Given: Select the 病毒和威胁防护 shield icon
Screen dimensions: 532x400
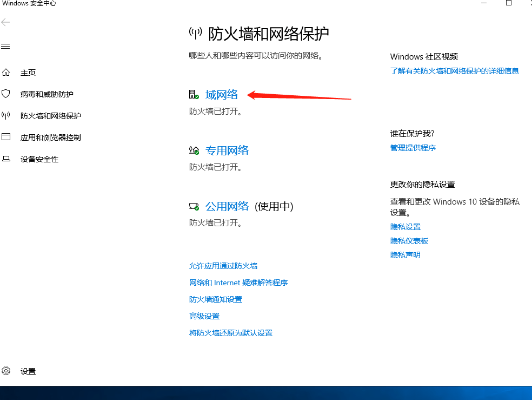Looking at the screenshot, I should point(5,94).
